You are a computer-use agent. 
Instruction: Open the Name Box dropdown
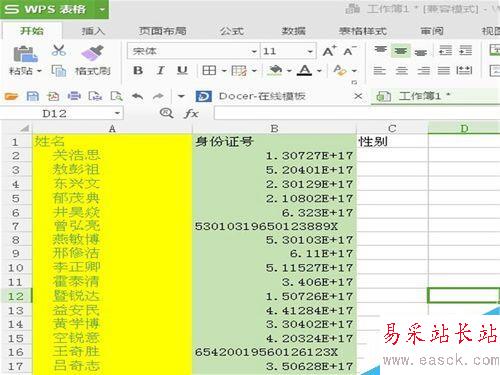point(117,113)
